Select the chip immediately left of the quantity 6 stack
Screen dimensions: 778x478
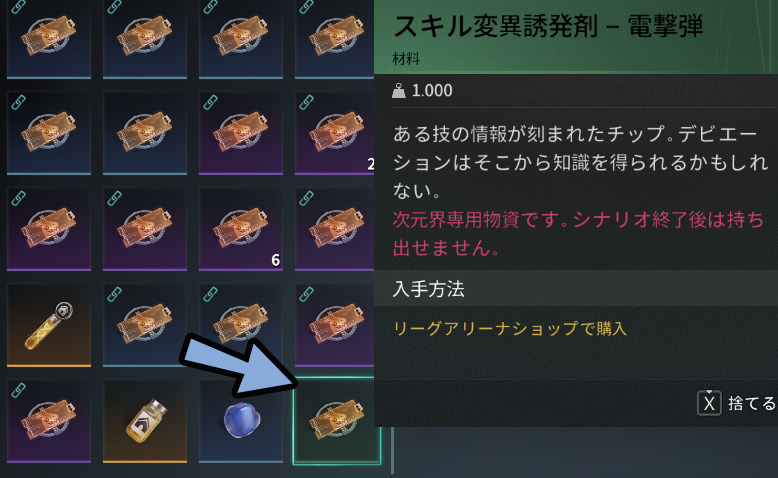pyautogui.click(x=145, y=229)
